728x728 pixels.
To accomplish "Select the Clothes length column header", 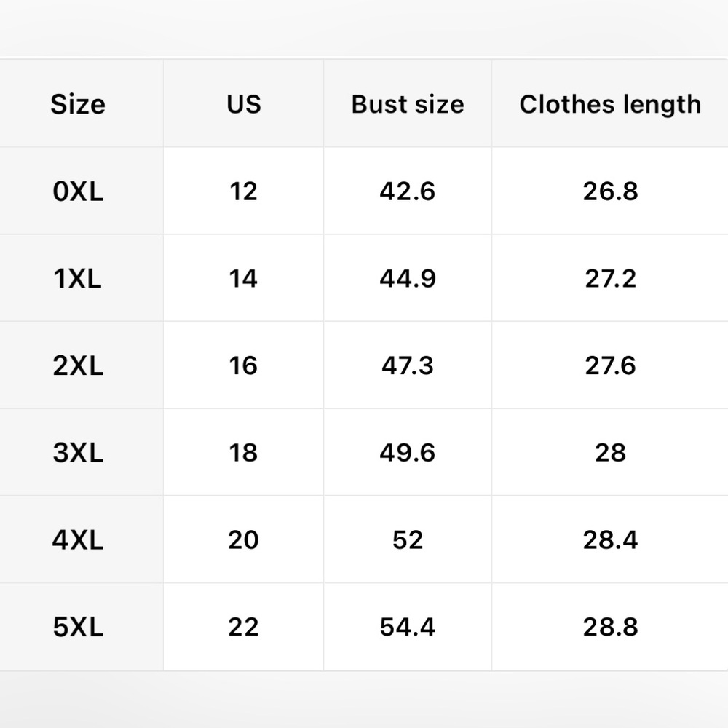I will click(610, 104).
